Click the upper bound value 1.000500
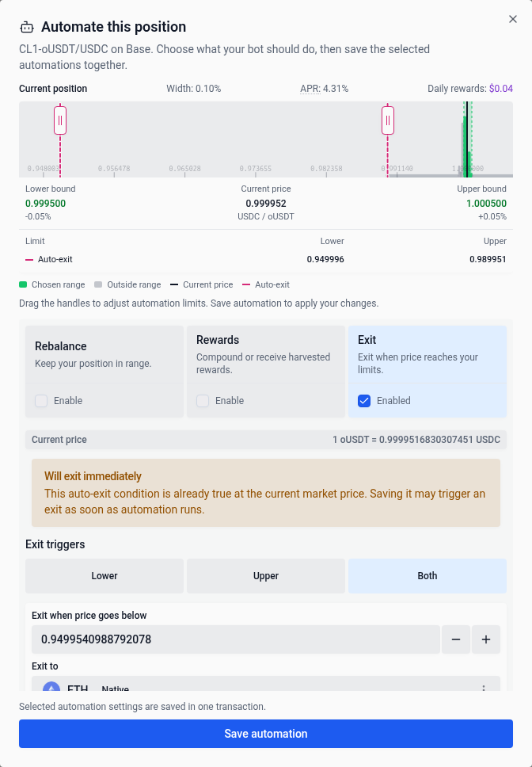Viewport: 532px width, 767px height. 486,204
